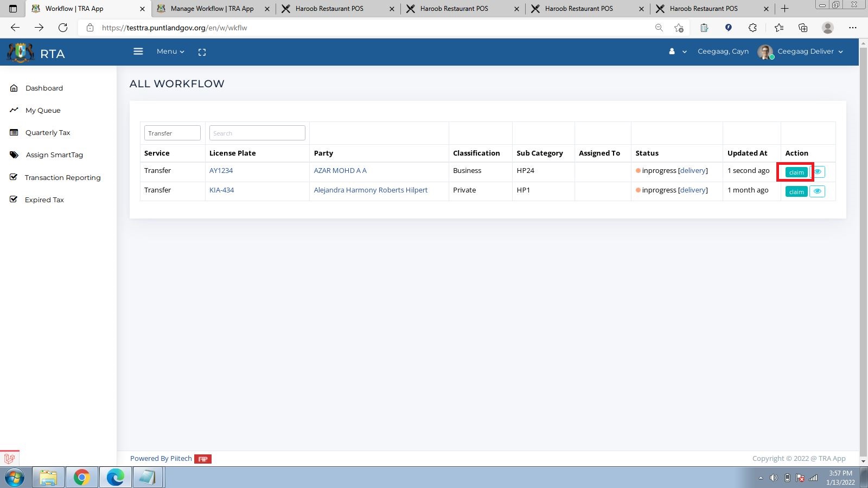Click the Transaction Reporting checkmark icon
The height and width of the screenshot is (488, 868).
[x=14, y=177]
